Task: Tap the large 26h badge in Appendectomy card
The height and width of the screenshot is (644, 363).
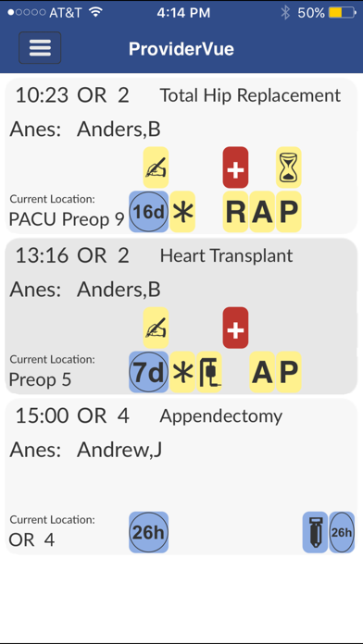Action: pos(149,532)
